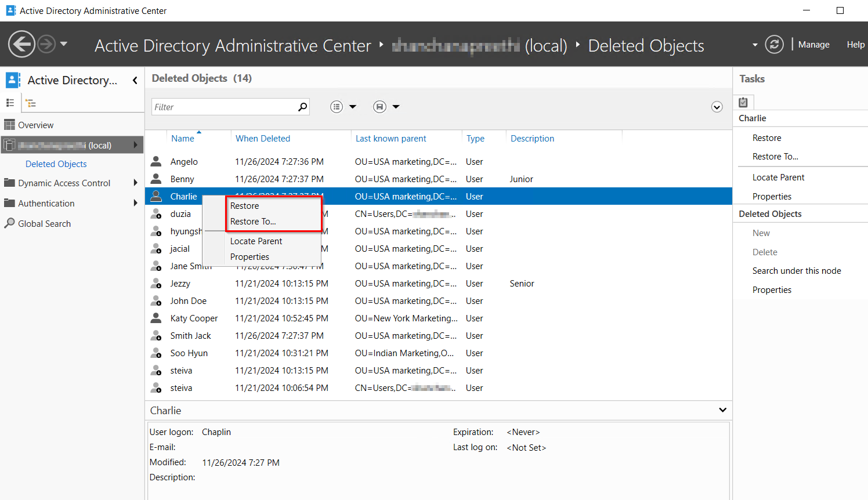Collapse the Charlie preview pane chevron
Screen dimensions: 868x500
tap(722, 410)
